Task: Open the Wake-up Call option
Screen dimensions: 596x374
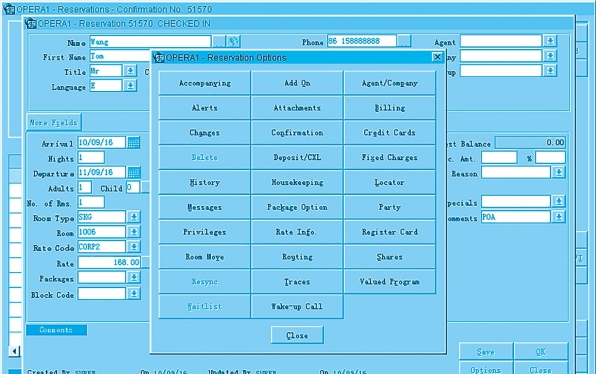Action: pyautogui.click(x=297, y=306)
